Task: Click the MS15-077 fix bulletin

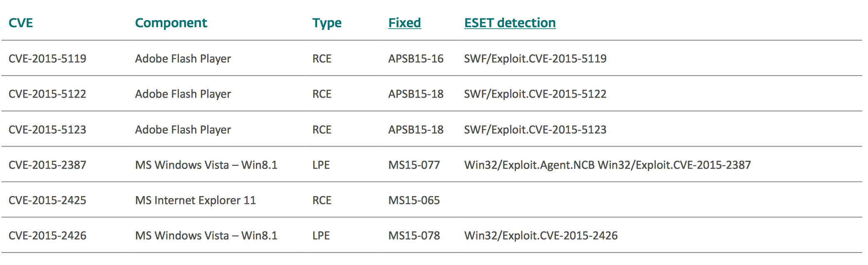Action: tap(414, 165)
